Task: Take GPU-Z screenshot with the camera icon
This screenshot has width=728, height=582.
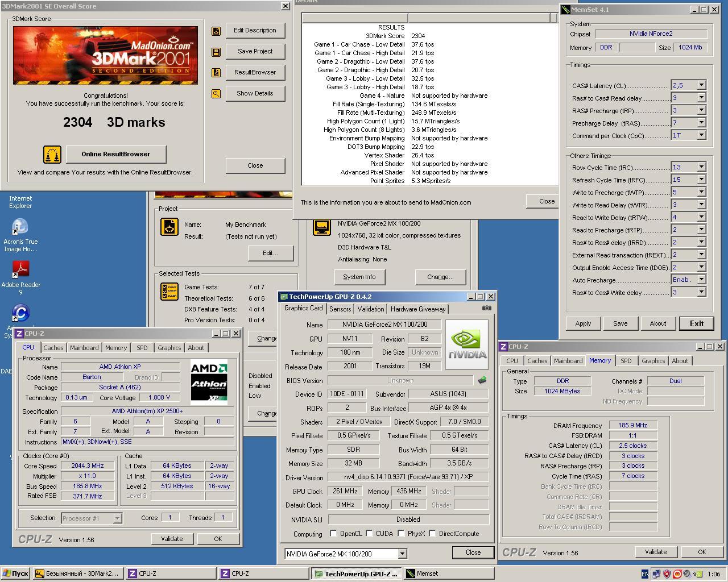Action: point(487,308)
